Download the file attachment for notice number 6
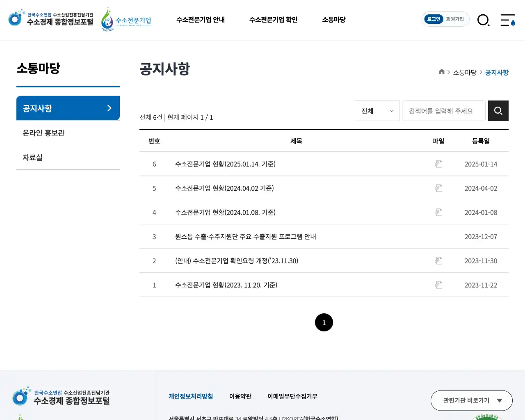 click(x=438, y=164)
